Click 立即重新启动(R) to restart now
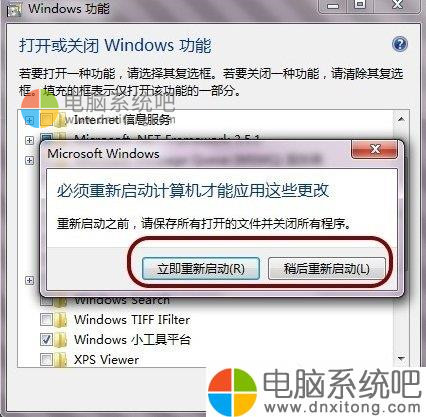This screenshot has width=426, height=417. click(201, 268)
